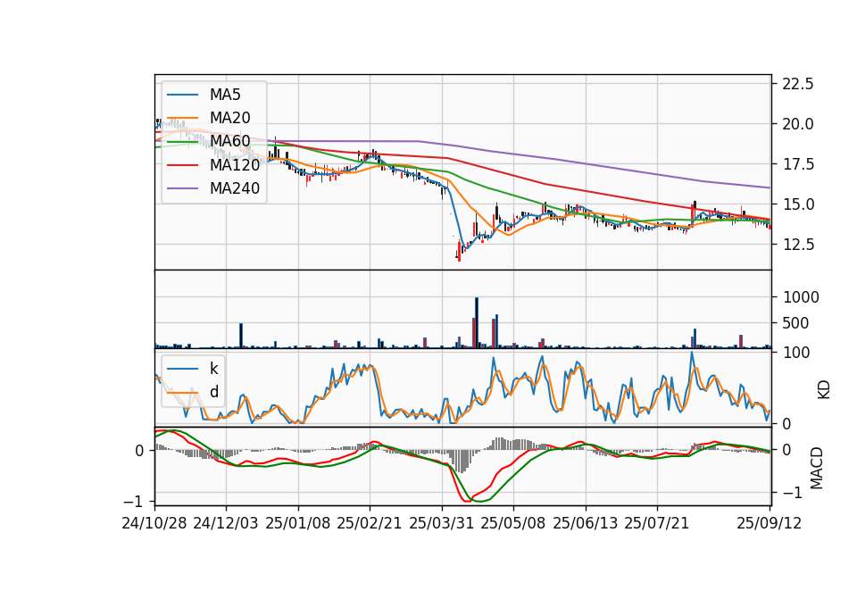The image size is (857, 616).
Task: Click the blue MA5 line swatch in legend
Action: (182, 95)
